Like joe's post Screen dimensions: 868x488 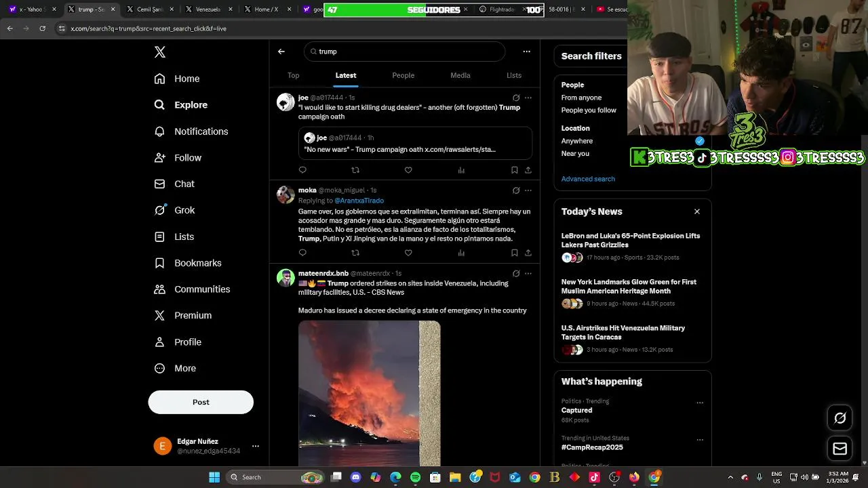pyautogui.click(x=408, y=170)
